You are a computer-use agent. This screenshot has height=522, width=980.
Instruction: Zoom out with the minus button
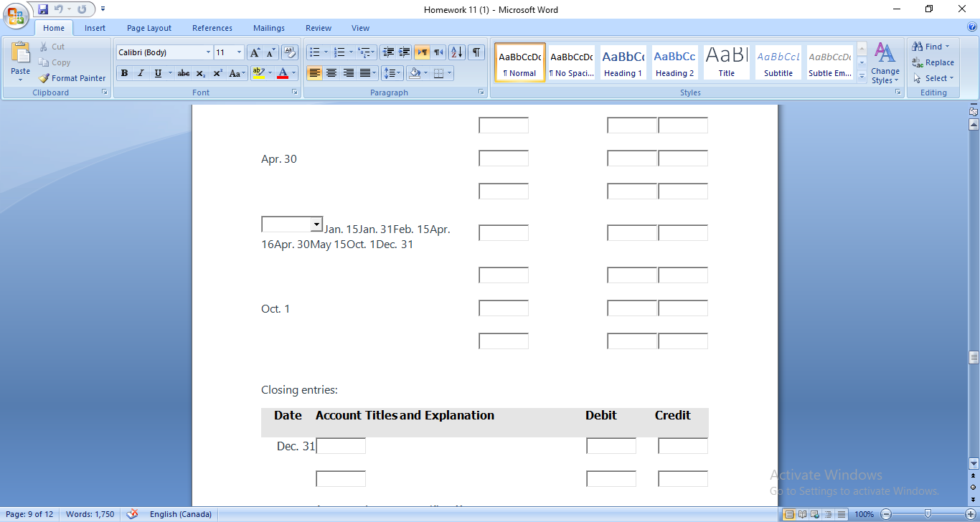tap(887, 514)
